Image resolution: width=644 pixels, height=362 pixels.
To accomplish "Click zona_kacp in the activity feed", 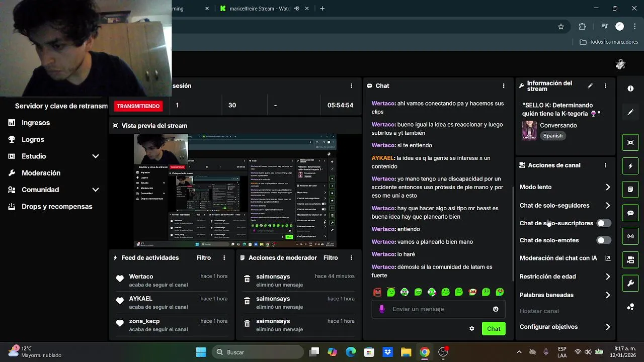I will point(144,321).
